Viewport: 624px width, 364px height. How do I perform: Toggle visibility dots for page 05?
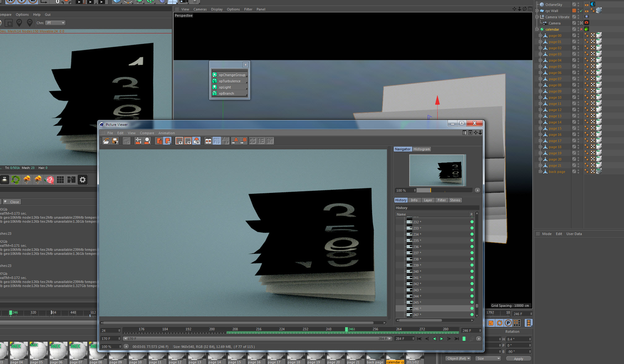click(x=578, y=66)
